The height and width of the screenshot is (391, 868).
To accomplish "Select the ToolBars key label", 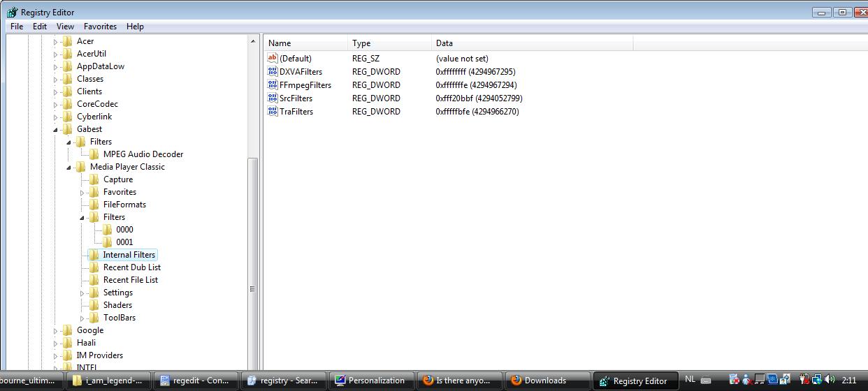I will click(120, 318).
